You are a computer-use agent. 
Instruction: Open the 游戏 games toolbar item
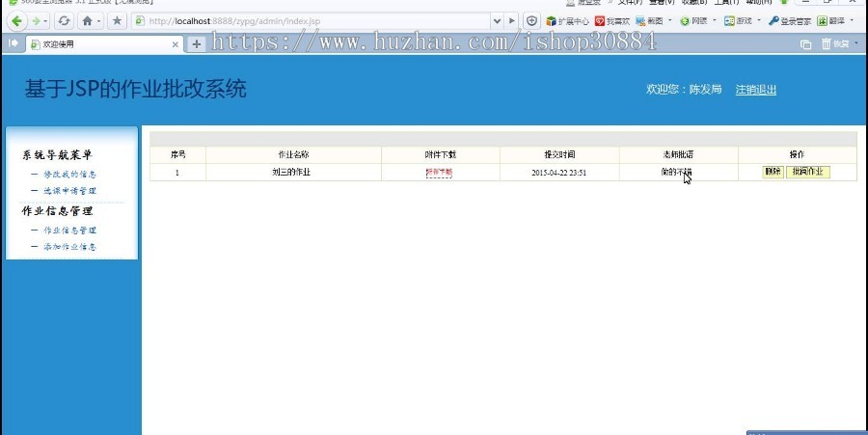(738, 21)
